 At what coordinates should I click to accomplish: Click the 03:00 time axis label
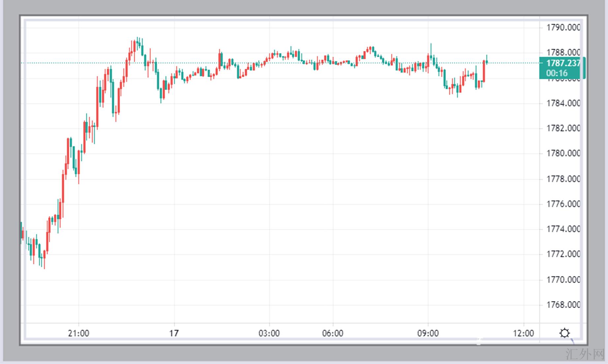click(269, 333)
